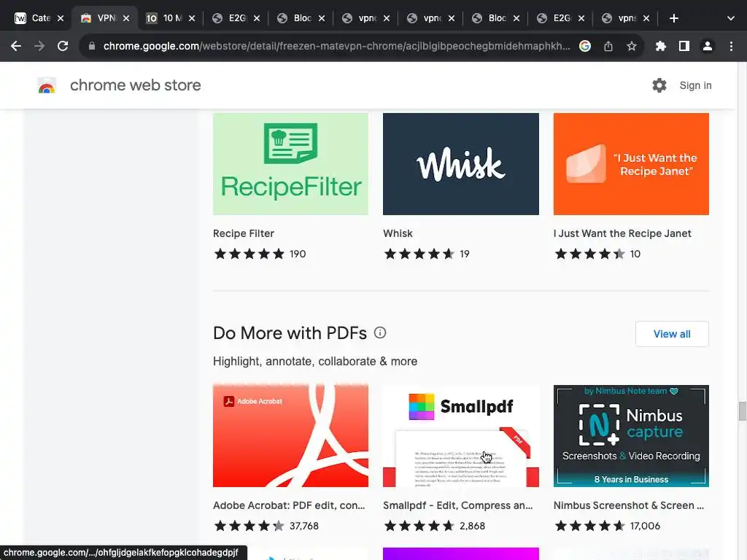Viewport: 747px width, 560px height.
Task: Close the vpns tab
Action: [x=646, y=18]
